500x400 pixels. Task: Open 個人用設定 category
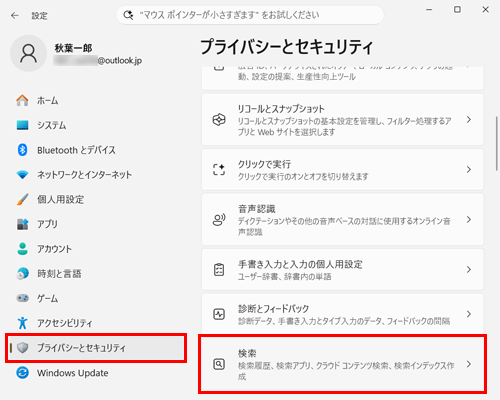pos(95,199)
